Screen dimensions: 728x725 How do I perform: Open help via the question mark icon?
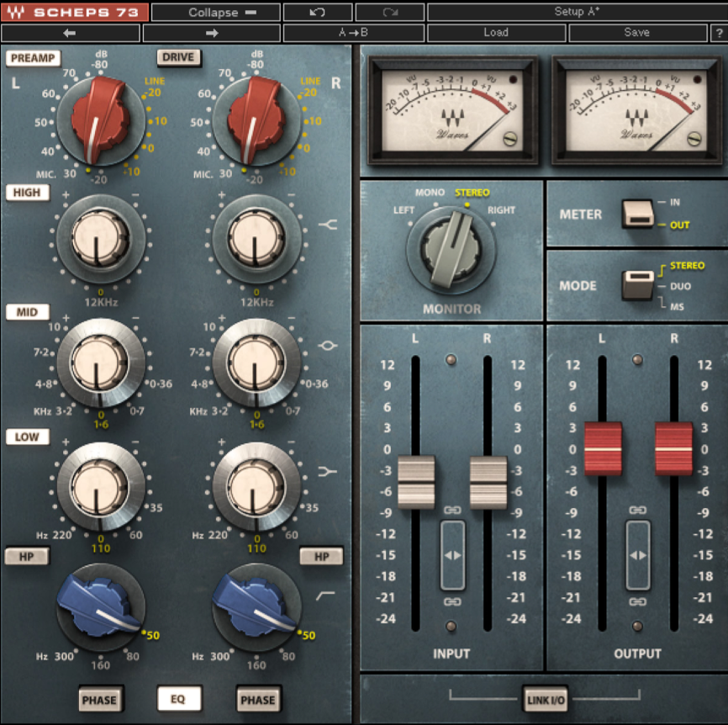[720, 33]
